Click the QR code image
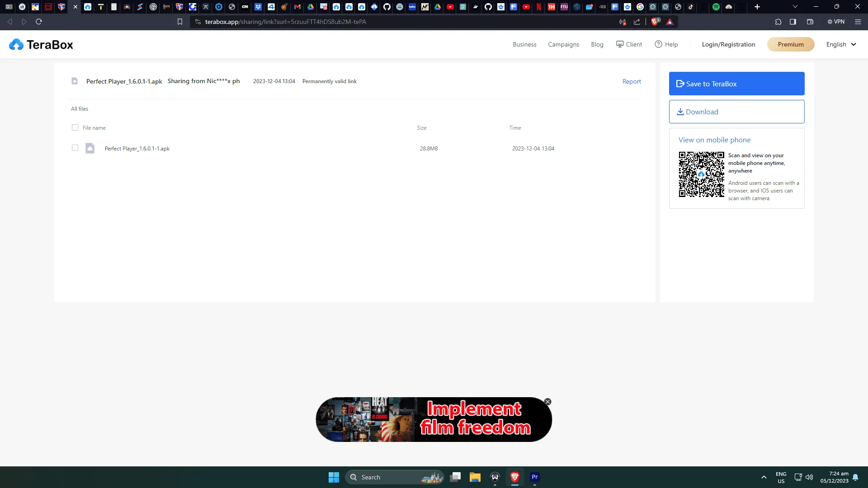 701,174
